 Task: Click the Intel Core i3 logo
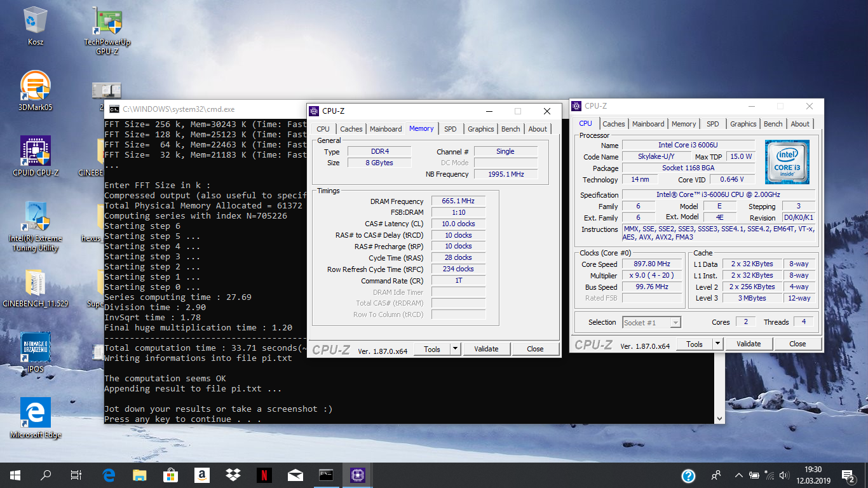pyautogui.click(x=787, y=162)
